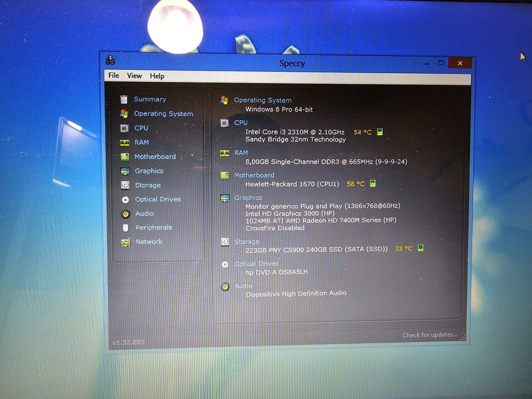Open the RAM heading link in summary
532x399 pixels.
(x=241, y=153)
